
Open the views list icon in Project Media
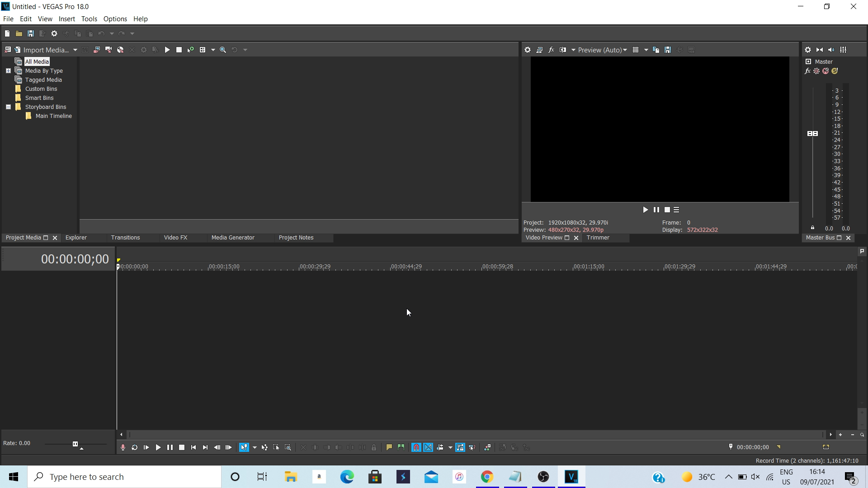(x=203, y=50)
